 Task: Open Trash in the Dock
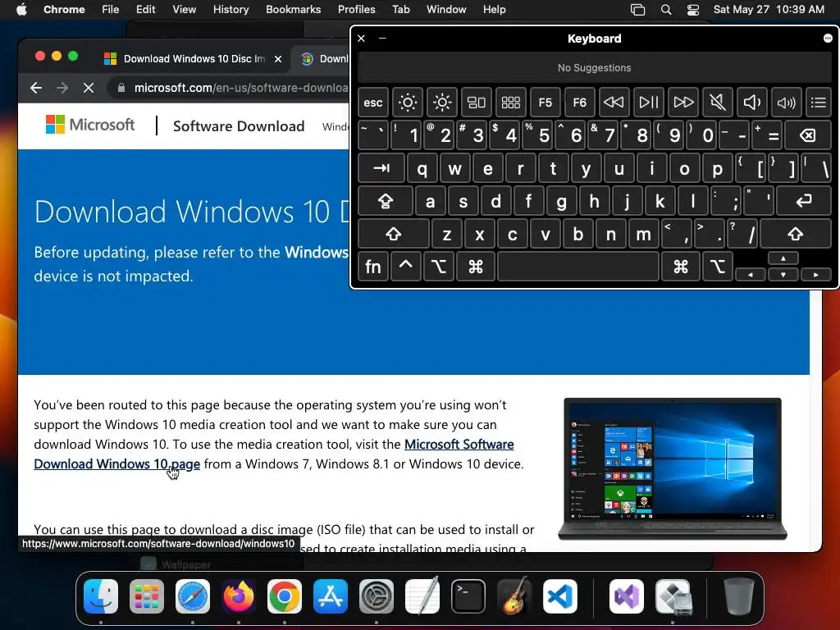tap(739, 596)
